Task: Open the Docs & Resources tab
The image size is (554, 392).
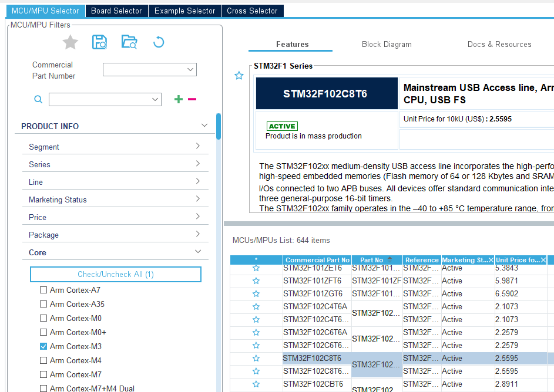Action: [499, 45]
